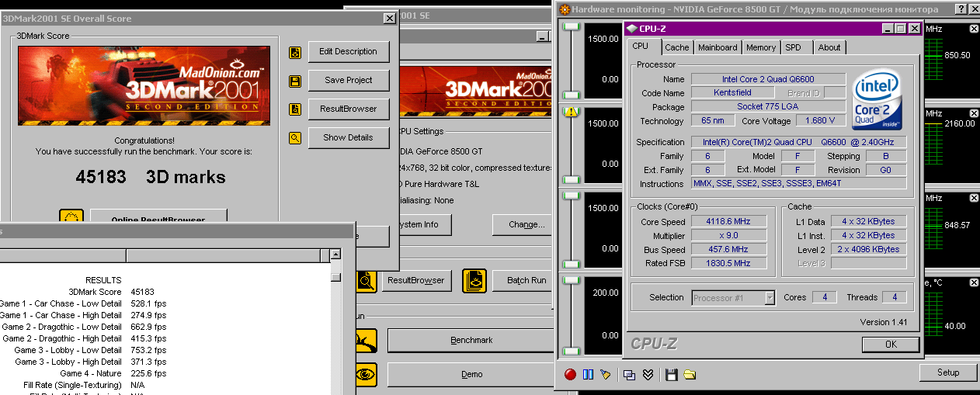The image size is (980, 395).
Task: Click ResultBrowser button in 3DMark main window
Action: click(415, 280)
